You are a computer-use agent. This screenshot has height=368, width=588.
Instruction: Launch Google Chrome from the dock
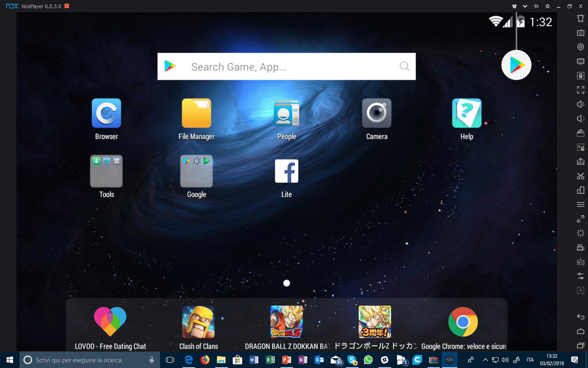click(463, 322)
